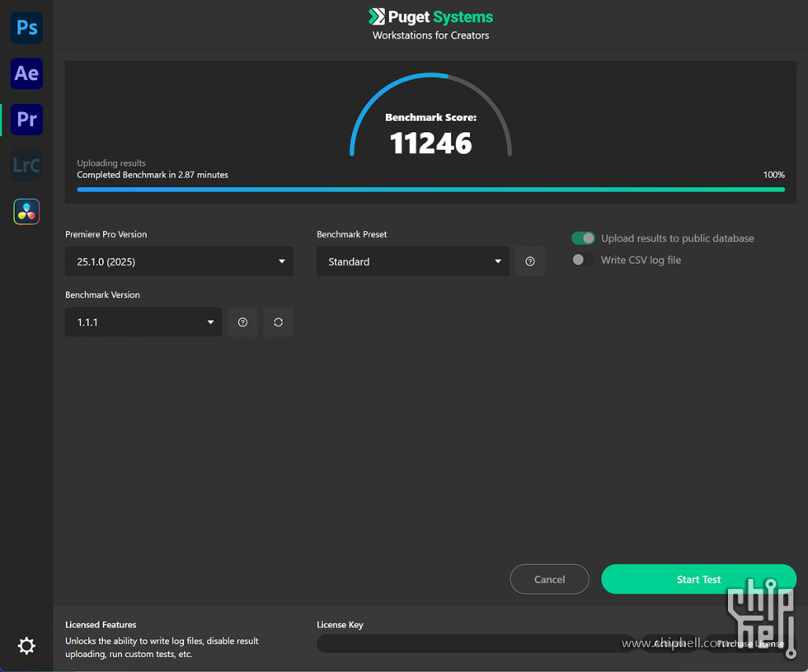Open the Benchmark Version 1.1.1 dropdown
The image size is (808, 672).
click(x=143, y=322)
